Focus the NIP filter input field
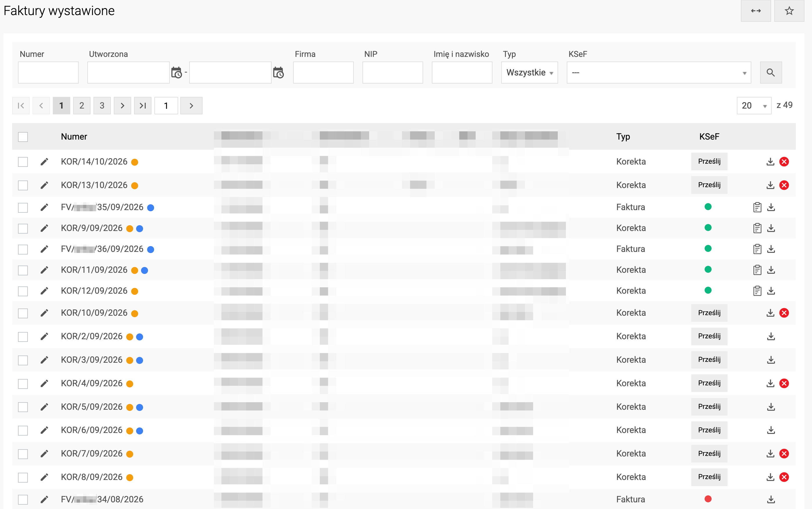The height and width of the screenshot is (509, 812). click(x=393, y=72)
